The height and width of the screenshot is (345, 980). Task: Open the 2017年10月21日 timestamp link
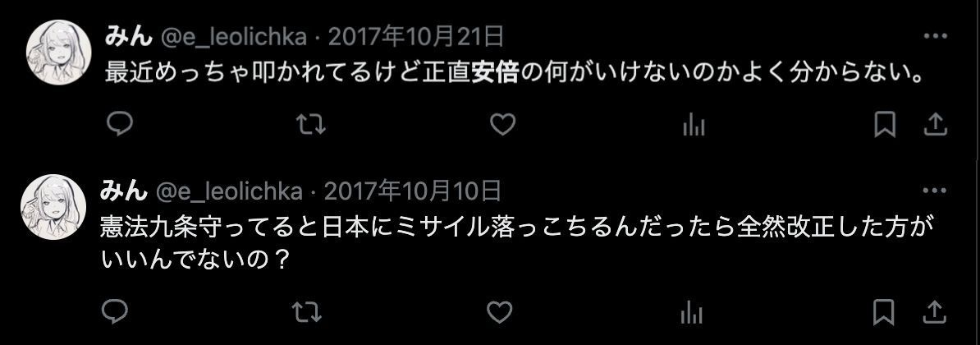click(x=416, y=38)
